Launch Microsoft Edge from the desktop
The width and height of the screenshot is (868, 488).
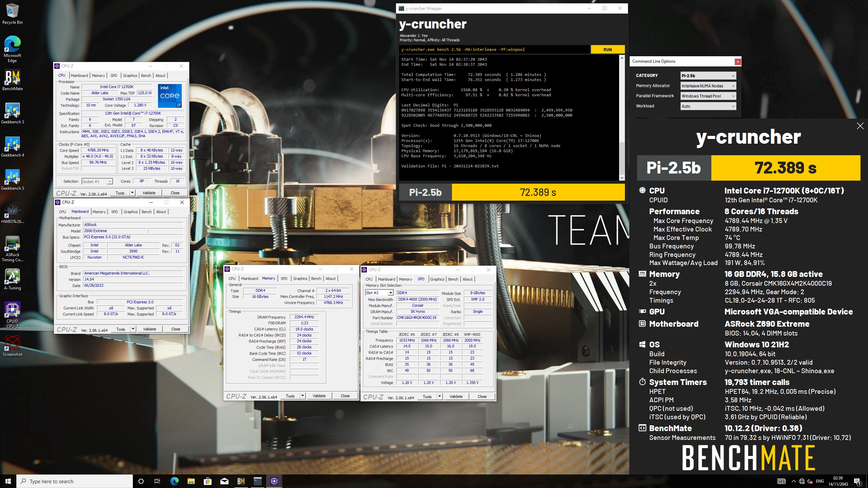(13, 49)
